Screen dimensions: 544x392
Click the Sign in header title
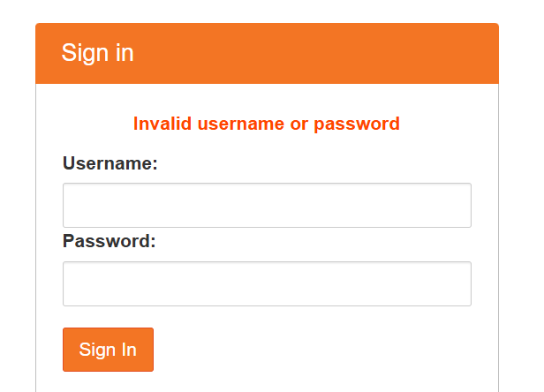click(97, 53)
